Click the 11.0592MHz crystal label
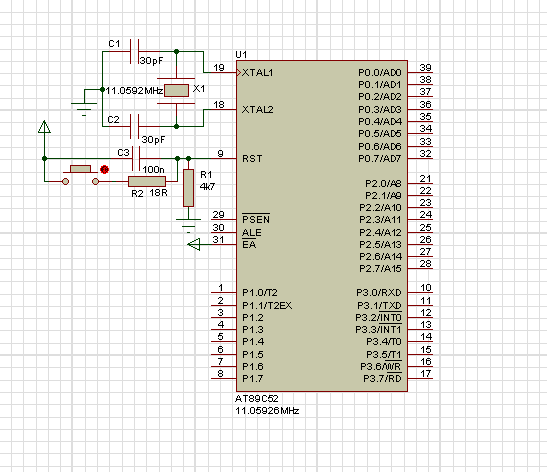 pyautogui.click(x=134, y=91)
